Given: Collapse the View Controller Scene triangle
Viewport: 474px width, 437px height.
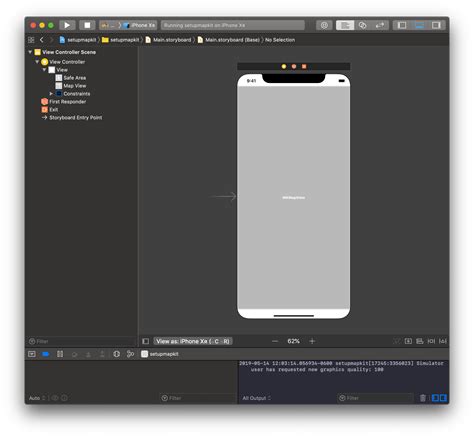Looking at the screenshot, I should pos(30,52).
